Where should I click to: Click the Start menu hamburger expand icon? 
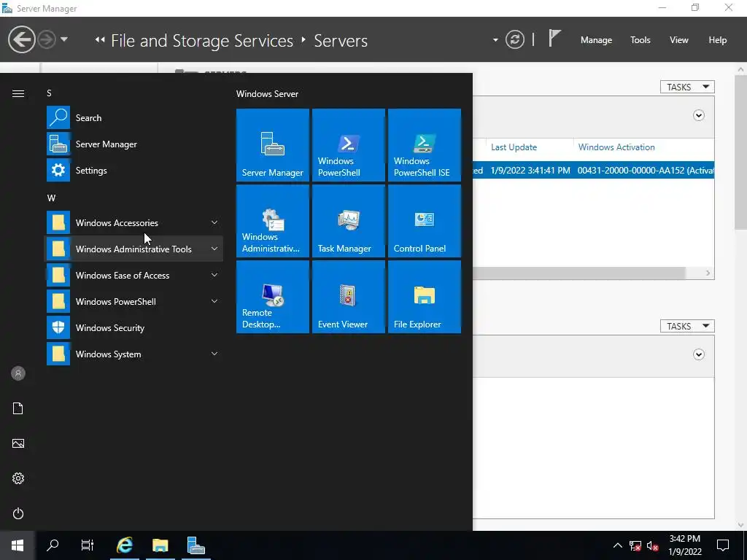18,93
